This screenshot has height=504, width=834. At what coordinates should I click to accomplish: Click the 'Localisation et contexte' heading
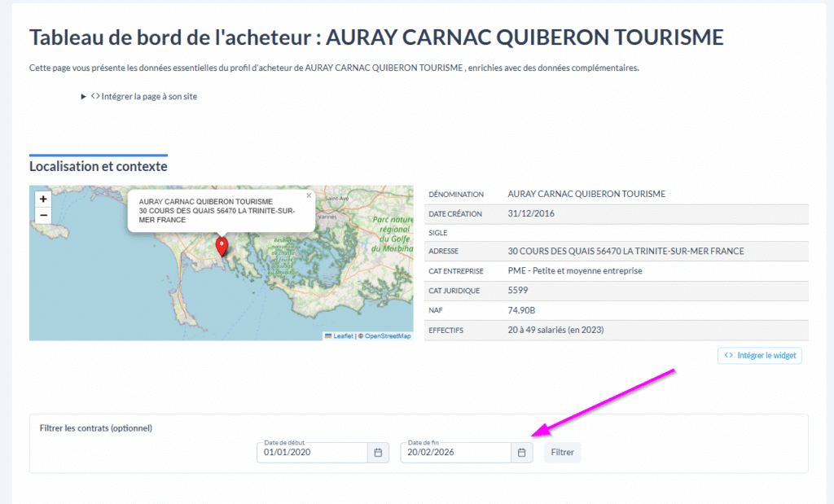tap(99, 167)
